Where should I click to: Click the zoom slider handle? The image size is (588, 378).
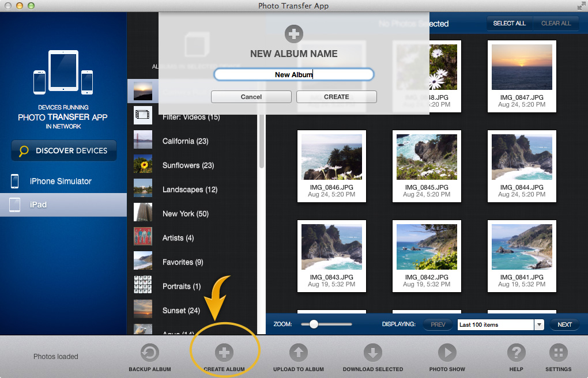[x=314, y=324]
